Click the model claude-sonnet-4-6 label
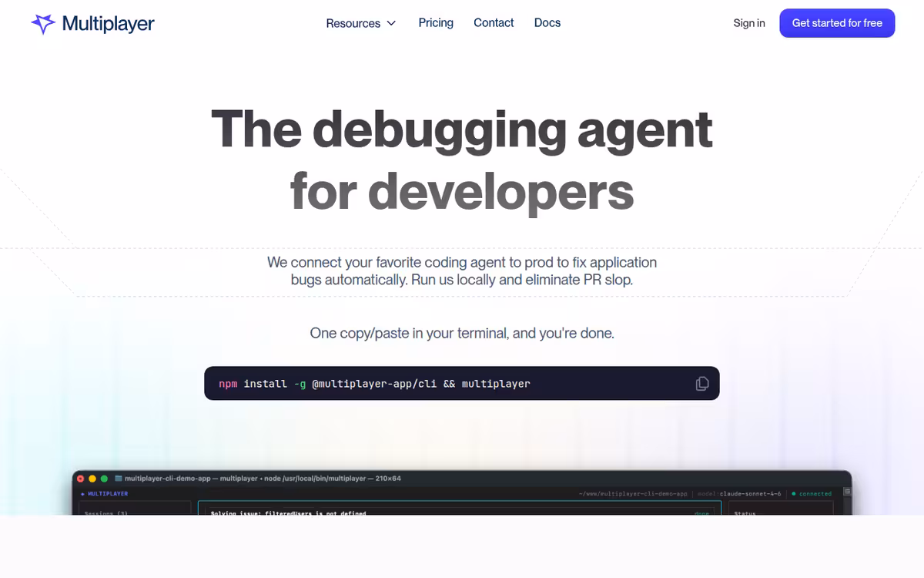Viewport: 924px width, 578px height. click(x=739, y=494)
